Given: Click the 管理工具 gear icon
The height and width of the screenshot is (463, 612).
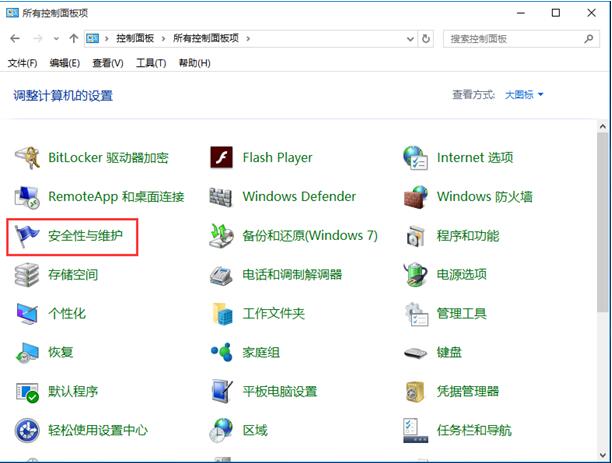Looking at the screenshot, I should [x=416, y=314].
